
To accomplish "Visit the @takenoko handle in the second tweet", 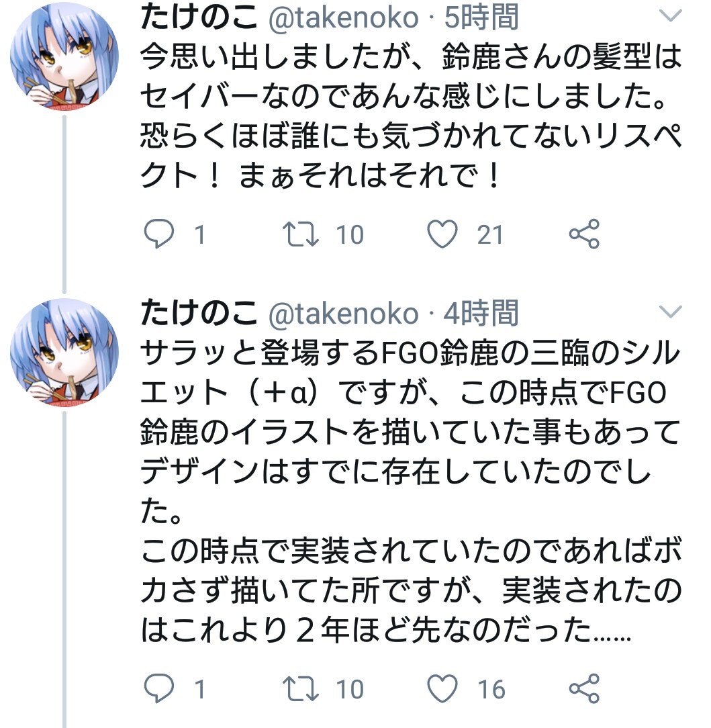I will (x=343, y=313).
